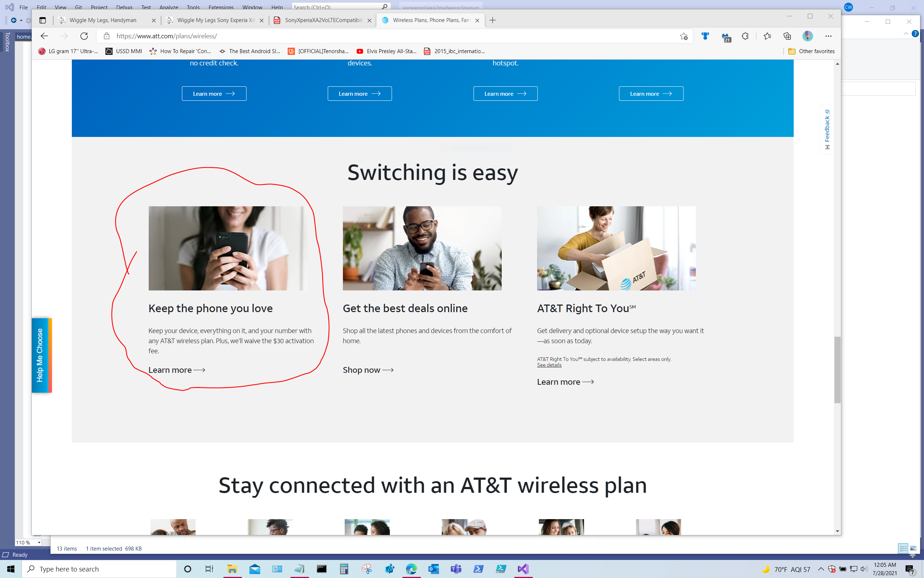This screenshot has height=578, width=924.
Task: Open Task View on taskbar
Action: pyautogui.click(x=209, y=569)
